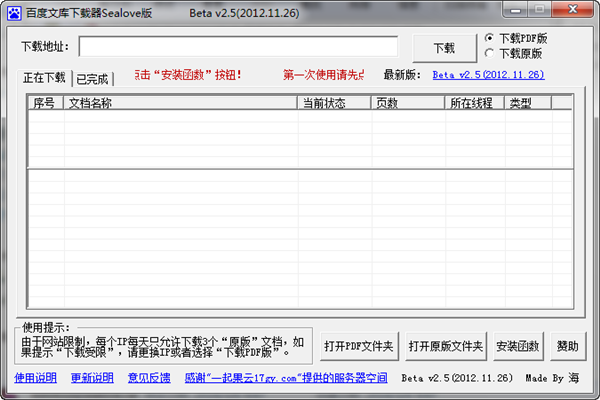The height and width of the screenshot is (400, 600).
Task: Click the 最新版 label
Action: 402,75
